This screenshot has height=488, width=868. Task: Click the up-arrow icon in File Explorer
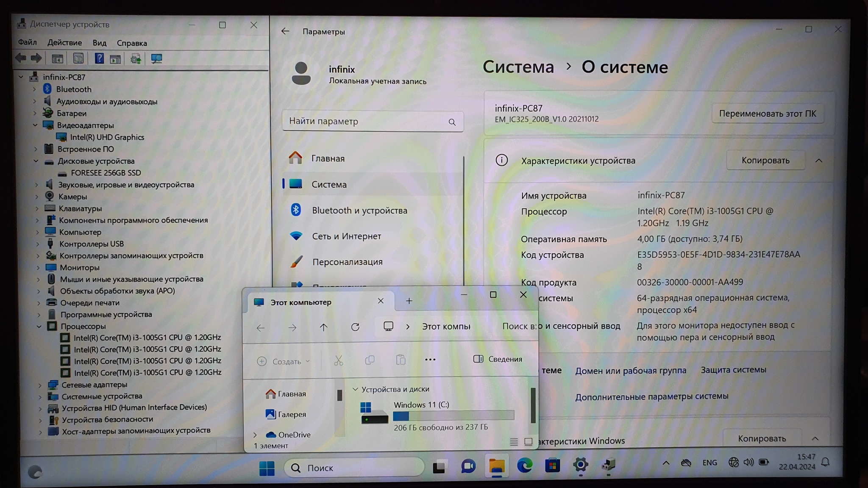click(323, 327)
